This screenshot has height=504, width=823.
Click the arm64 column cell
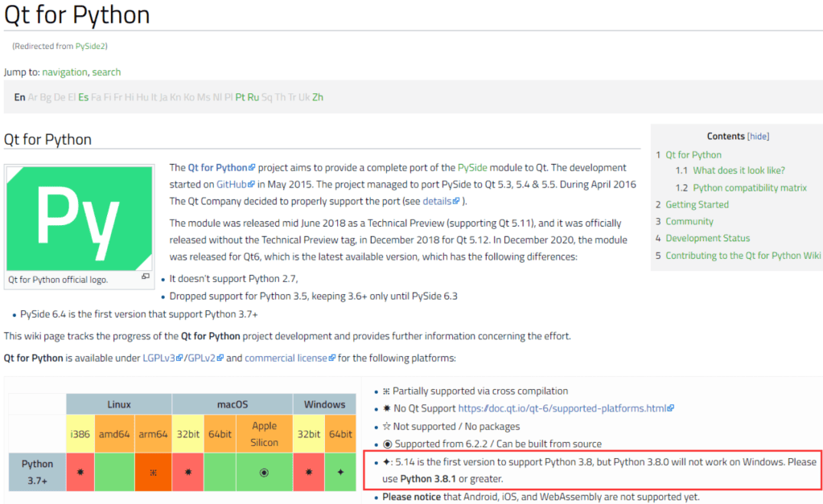(153, 434)
